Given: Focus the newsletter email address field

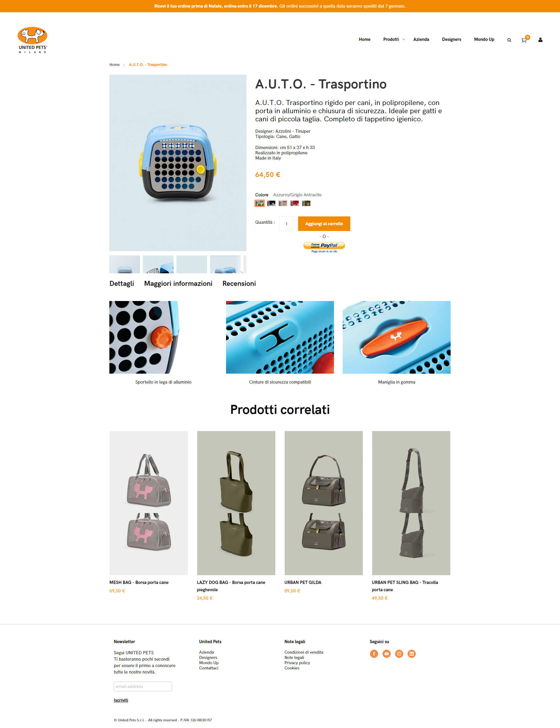Looking at the screenshot, I should point(143,686).
